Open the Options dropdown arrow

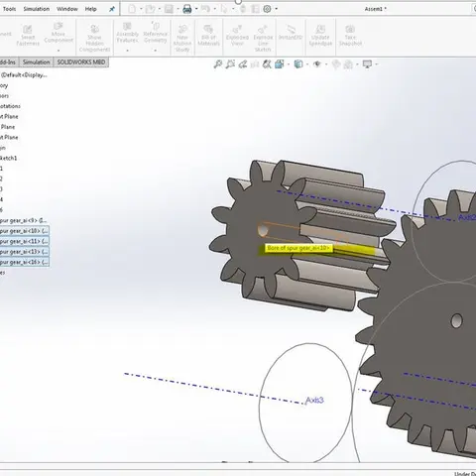pyautogui.click(x=277, y=9)
